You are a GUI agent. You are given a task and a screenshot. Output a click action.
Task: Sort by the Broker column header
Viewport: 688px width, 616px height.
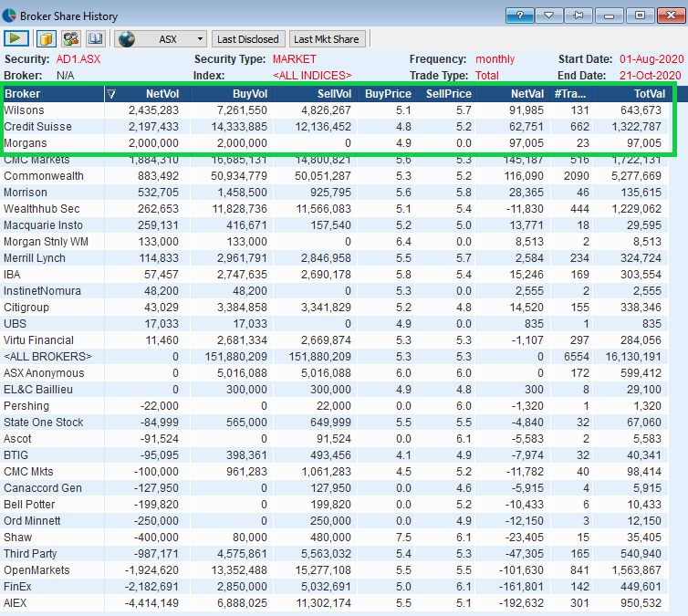53,93
